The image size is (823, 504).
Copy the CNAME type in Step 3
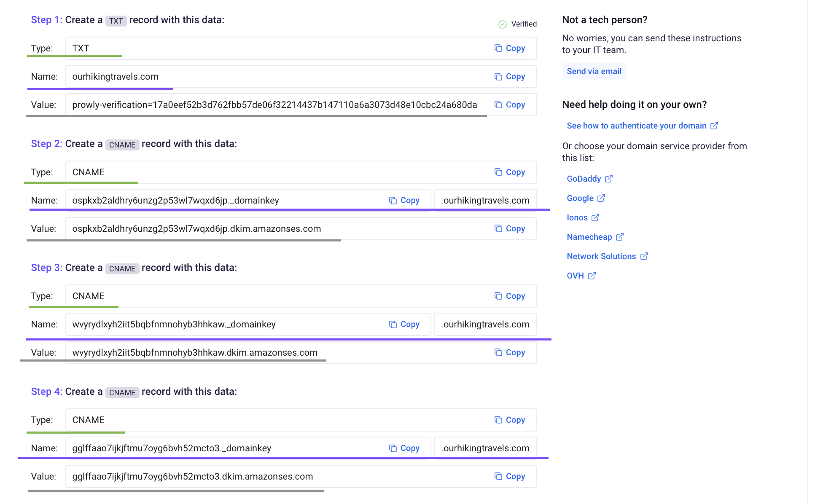(x=509, y=296)
